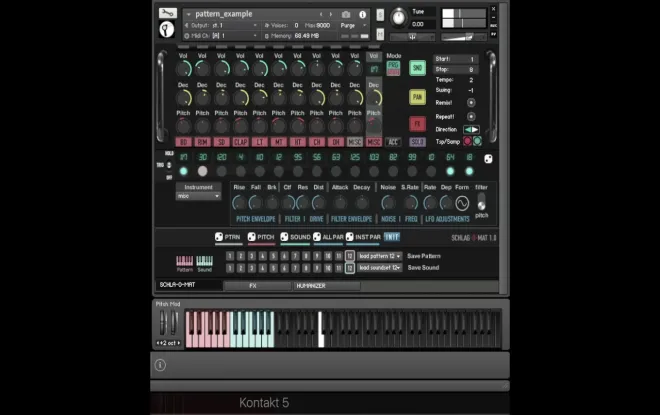Select pattern slot 5

274,256
